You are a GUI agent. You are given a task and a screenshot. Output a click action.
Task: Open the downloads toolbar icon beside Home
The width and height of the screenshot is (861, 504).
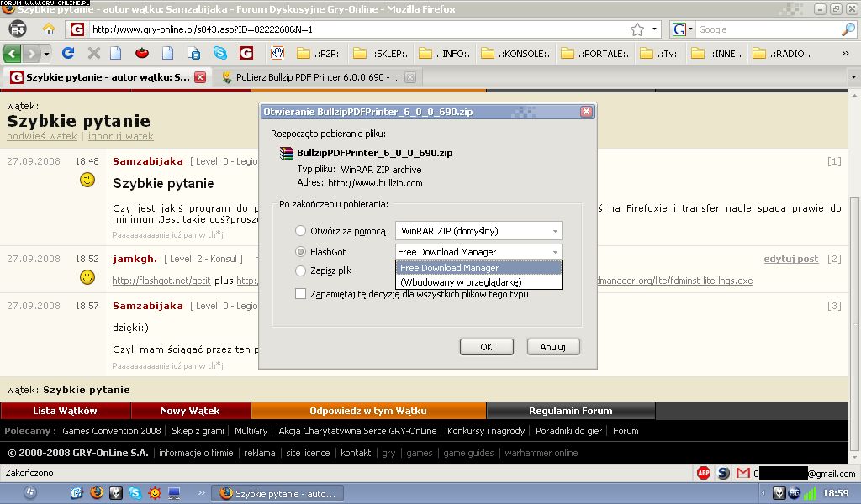pyautogui.click(x=18, y=29)
